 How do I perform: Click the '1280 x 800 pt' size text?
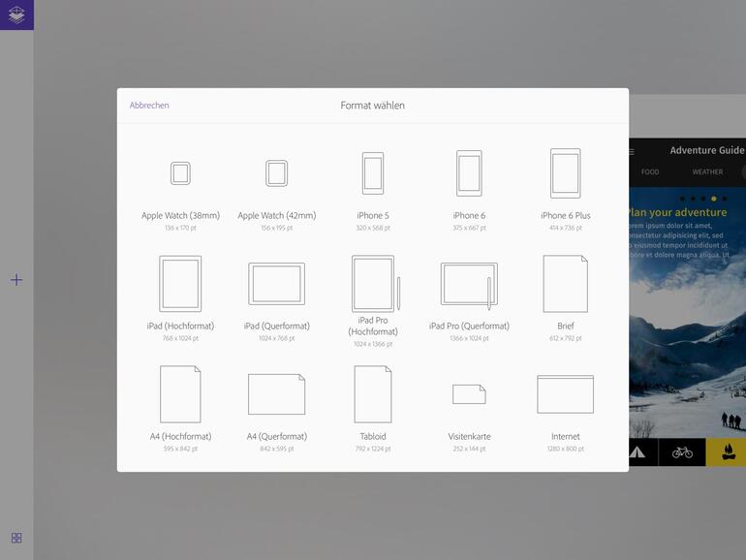(565, 449)
